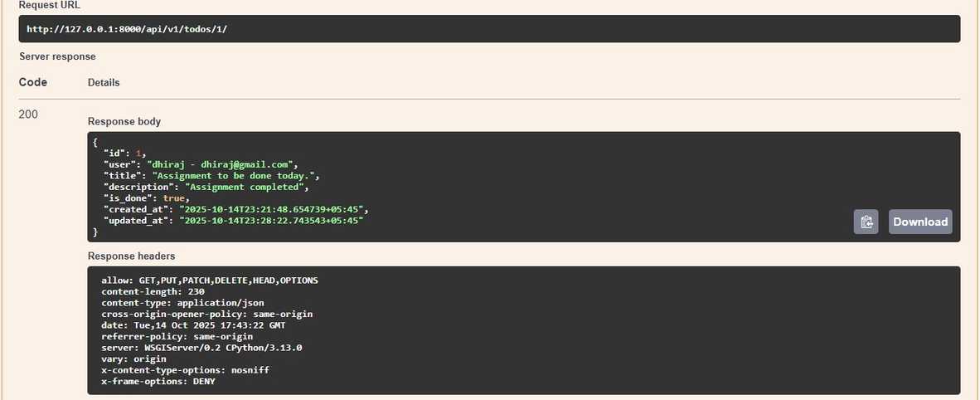Click the x-frame-options DENY header
This screenshot has width=980, height=400.
point(157,381)
